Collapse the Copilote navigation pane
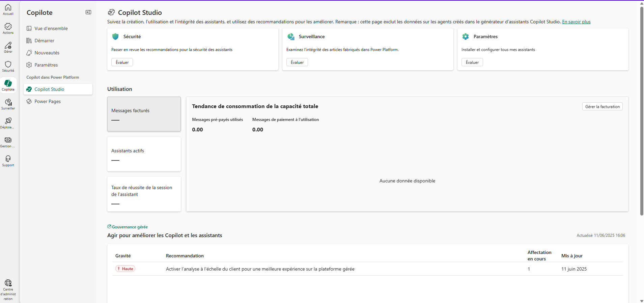 pos(88,12)
